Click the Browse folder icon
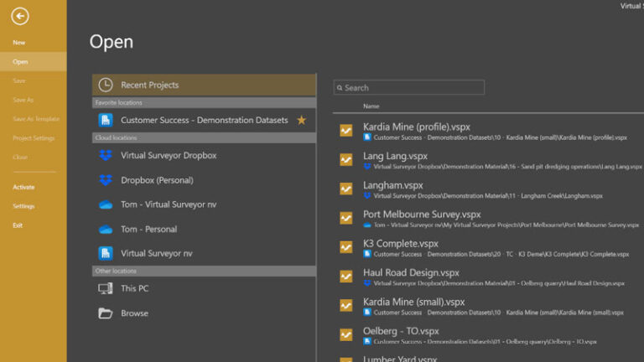Screen dimensions: 644x362 click(x=106, y=313)
